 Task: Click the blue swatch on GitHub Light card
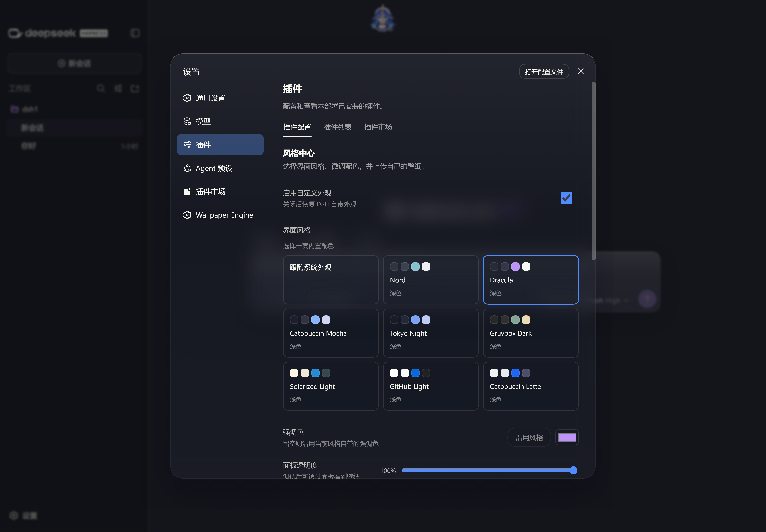coord(415,373)
